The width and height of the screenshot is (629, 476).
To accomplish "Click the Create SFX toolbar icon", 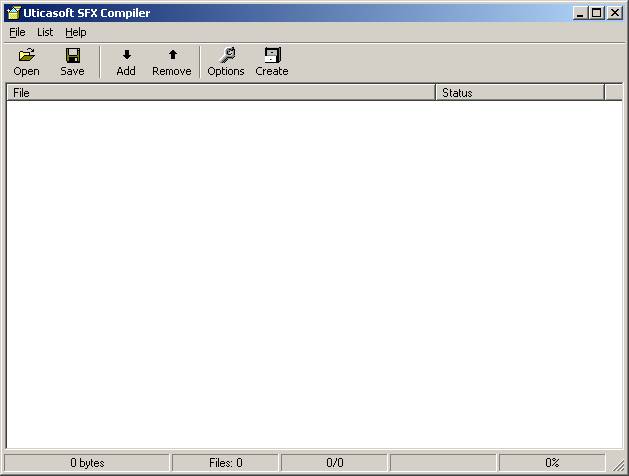I will click(271, 56).
